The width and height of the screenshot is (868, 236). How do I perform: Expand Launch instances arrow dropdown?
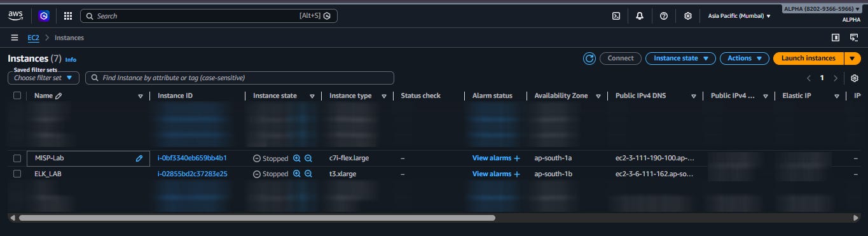pos(852,59)
